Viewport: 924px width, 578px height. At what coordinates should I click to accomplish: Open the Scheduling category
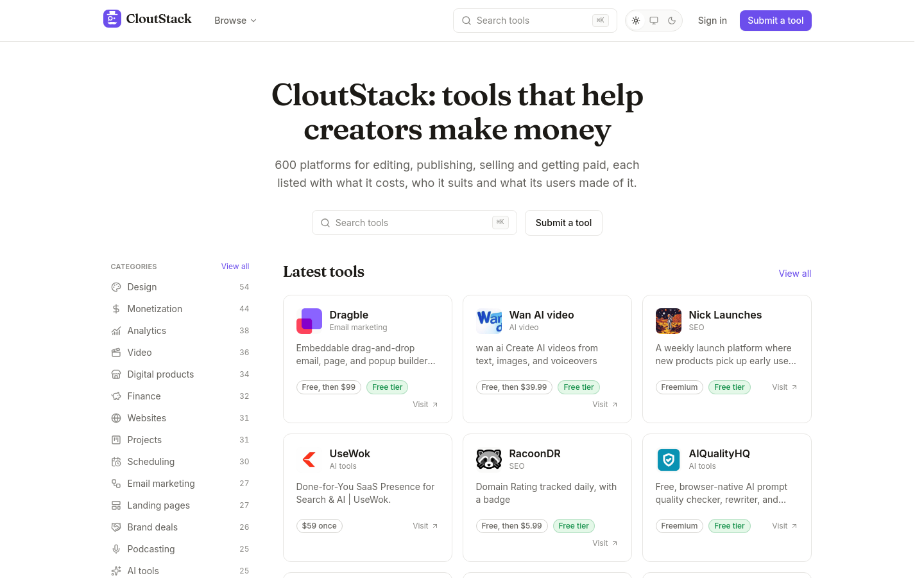point(180,462)
